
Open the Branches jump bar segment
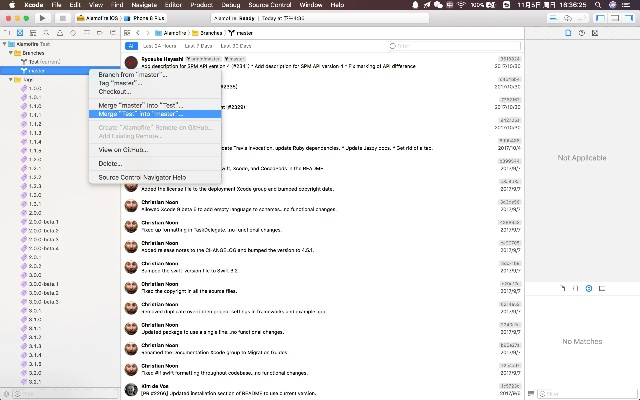(x=207, y=33)
